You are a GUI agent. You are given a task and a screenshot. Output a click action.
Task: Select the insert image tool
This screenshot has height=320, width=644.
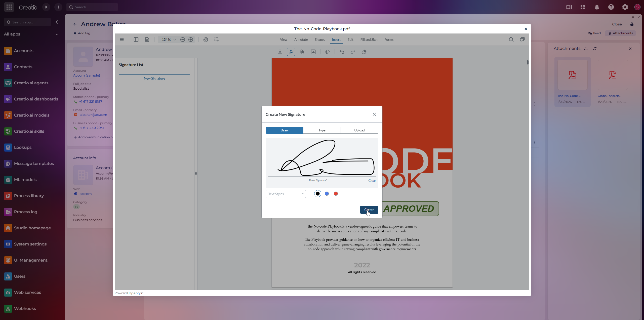click(x=313, y=52)
